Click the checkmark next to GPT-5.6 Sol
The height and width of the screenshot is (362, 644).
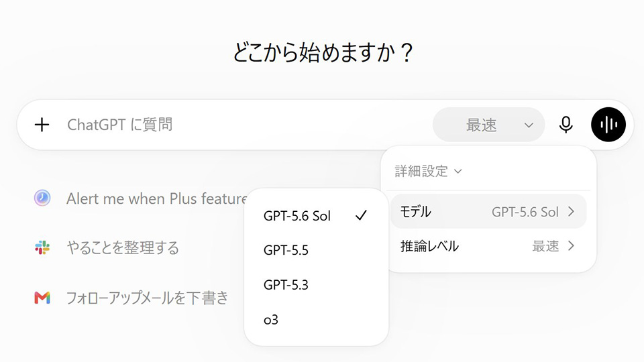(361, 215)
